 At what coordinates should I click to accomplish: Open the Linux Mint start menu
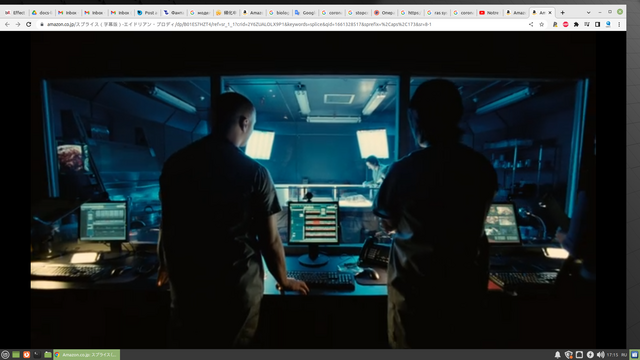coord(5,355)
